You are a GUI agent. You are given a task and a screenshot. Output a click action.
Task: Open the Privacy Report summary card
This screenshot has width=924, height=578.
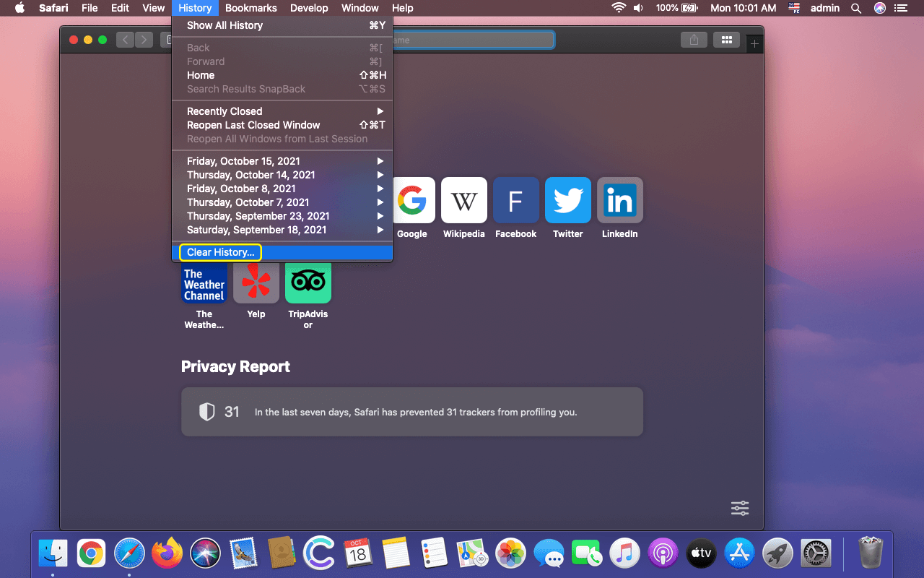point(412,412)
